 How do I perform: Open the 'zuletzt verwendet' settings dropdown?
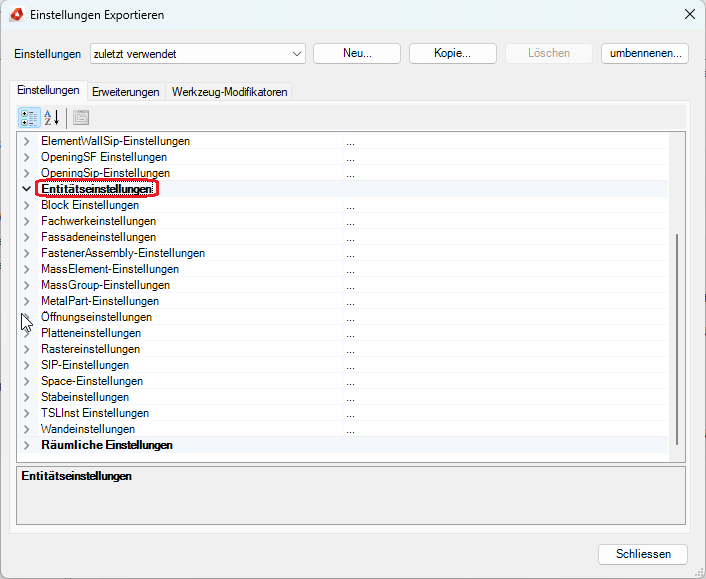pos(198,54)
